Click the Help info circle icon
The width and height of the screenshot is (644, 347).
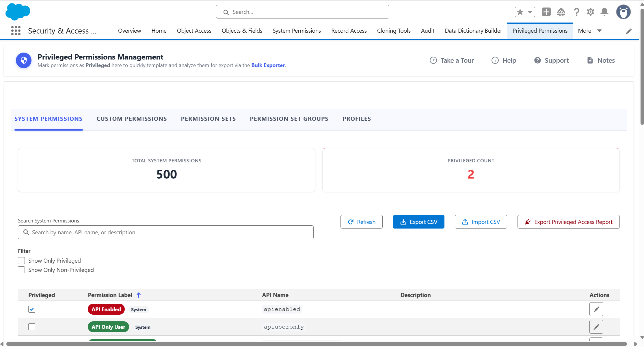(495, 60)
